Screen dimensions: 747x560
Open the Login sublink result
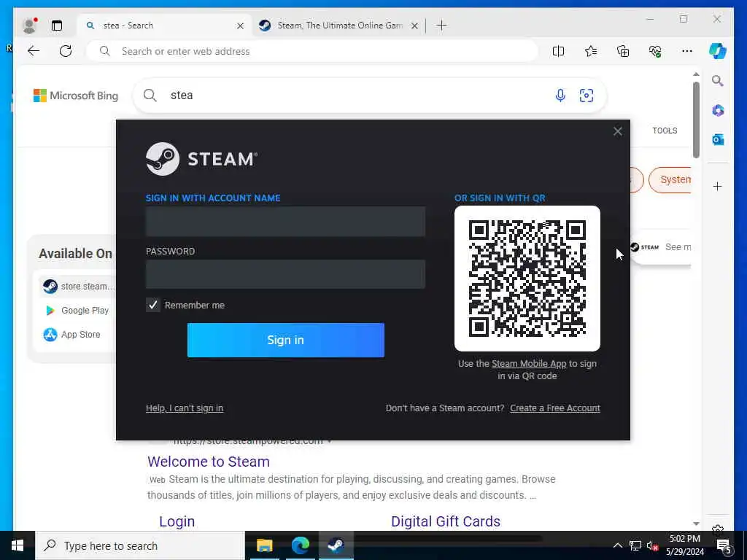[x=177, y=521]
